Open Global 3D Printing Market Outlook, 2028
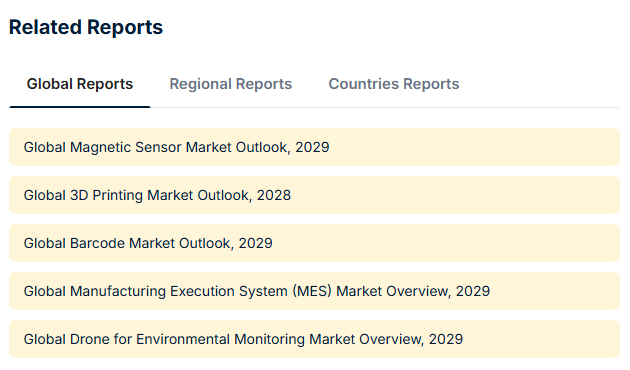630x370 pixels. pos(314,195)
